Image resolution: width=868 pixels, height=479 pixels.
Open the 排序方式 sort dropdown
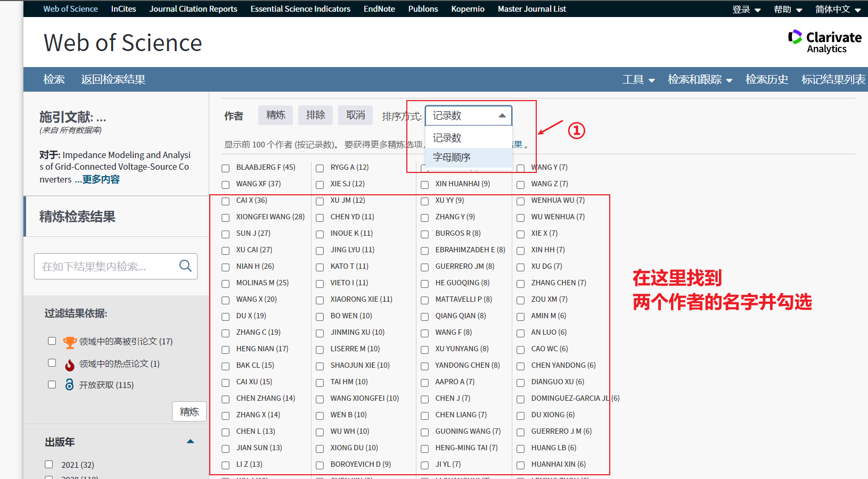(469, 115)
